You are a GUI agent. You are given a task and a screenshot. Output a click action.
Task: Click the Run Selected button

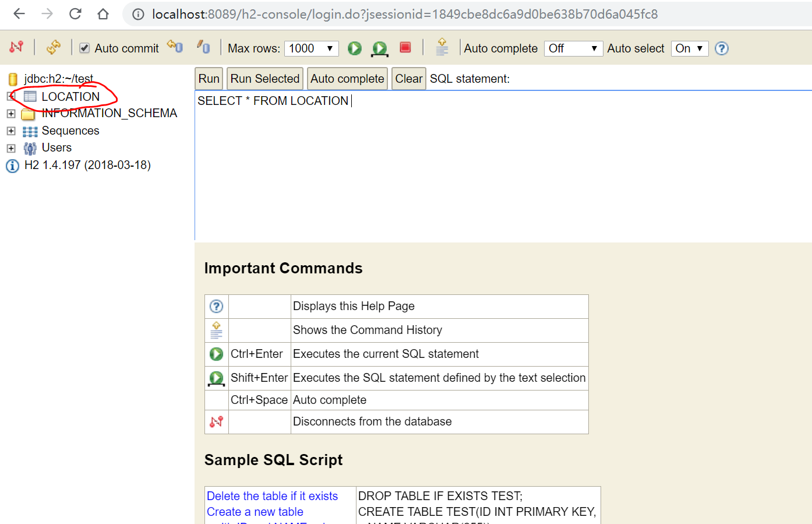click(264, 79)
